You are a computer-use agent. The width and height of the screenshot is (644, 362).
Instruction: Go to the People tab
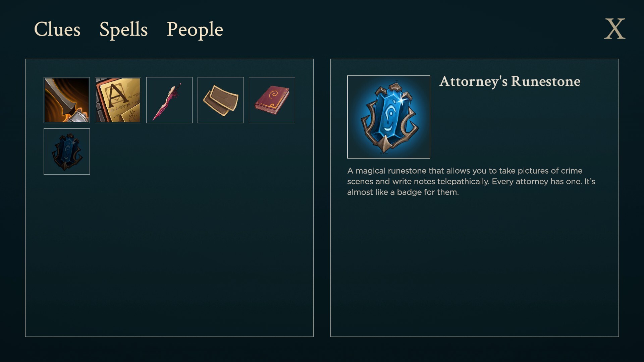tap(195, 29)
